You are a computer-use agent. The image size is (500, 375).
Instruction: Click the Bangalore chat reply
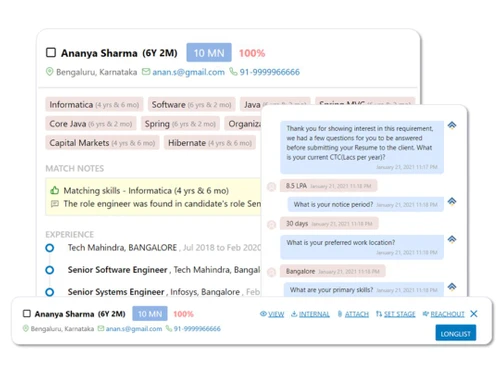click(333, 271)
